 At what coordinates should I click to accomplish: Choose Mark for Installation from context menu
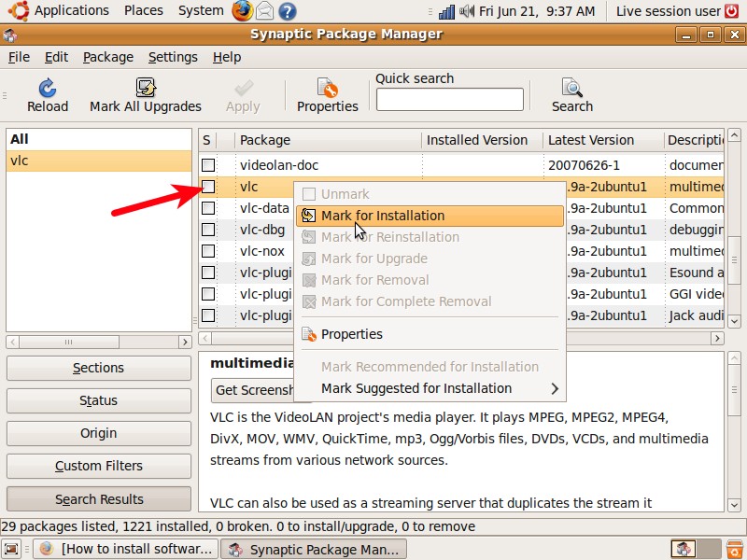point(430,216)
